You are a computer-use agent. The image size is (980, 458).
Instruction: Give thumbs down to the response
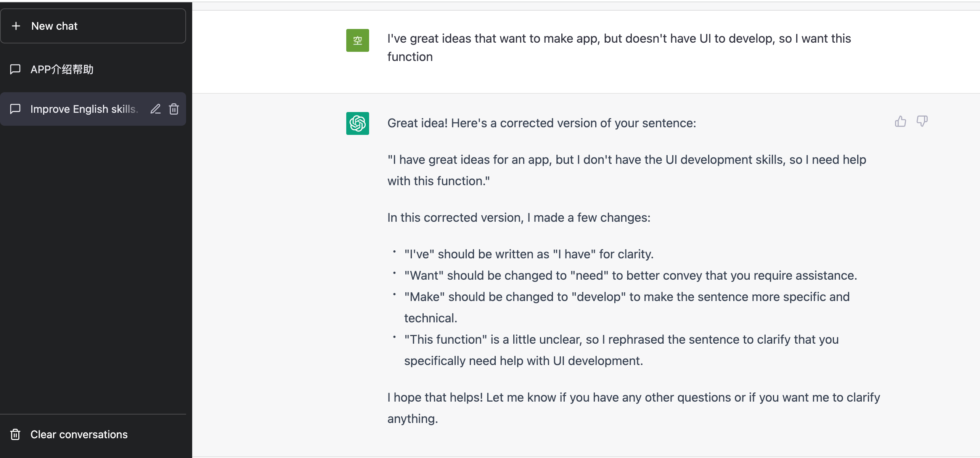(x=922, y=122)
